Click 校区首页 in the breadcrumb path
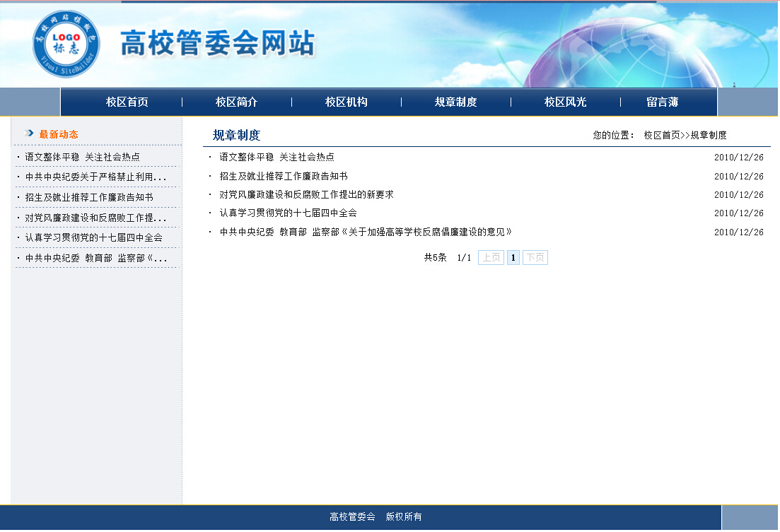The height and width of the screenshot is (532, 780). click(662, 136)
